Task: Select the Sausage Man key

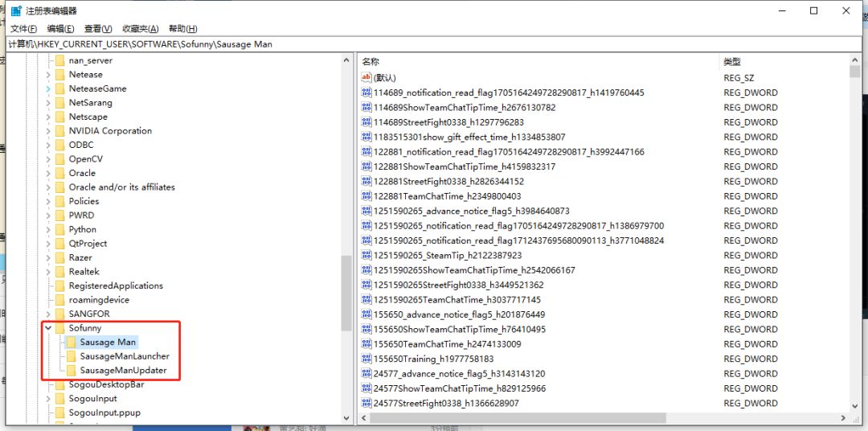Action: pos(108,343)
